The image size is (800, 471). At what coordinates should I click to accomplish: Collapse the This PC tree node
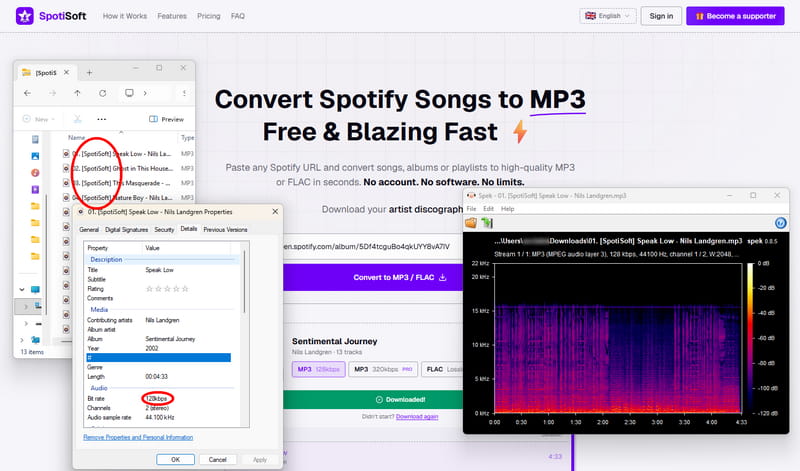22,289
